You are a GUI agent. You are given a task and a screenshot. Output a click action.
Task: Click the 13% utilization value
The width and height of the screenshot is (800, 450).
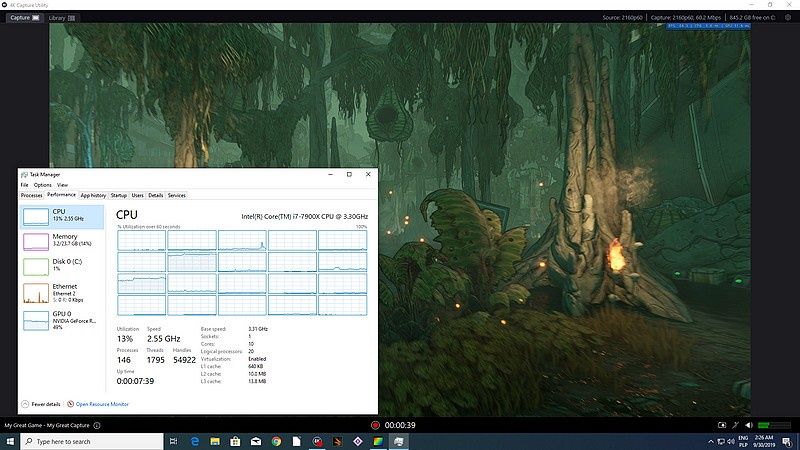click(x=125, y=339)
